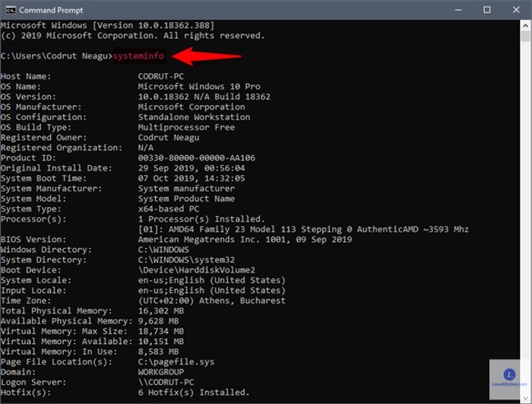Viewport: 532px width, 404px height.
Task: Close the Command Prompt window
Action: click(x=516, y=10)
